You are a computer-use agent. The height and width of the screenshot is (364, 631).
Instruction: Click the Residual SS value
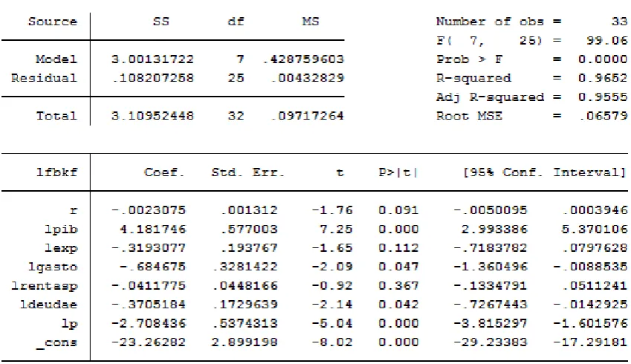click(x=153, y=77)
